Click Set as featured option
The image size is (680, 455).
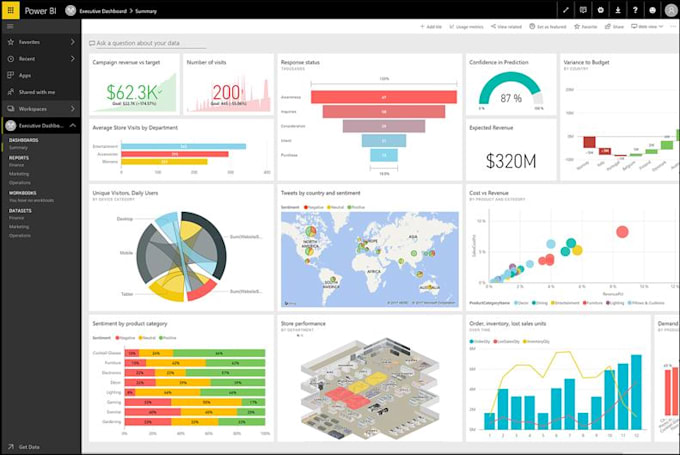point(548,26)
